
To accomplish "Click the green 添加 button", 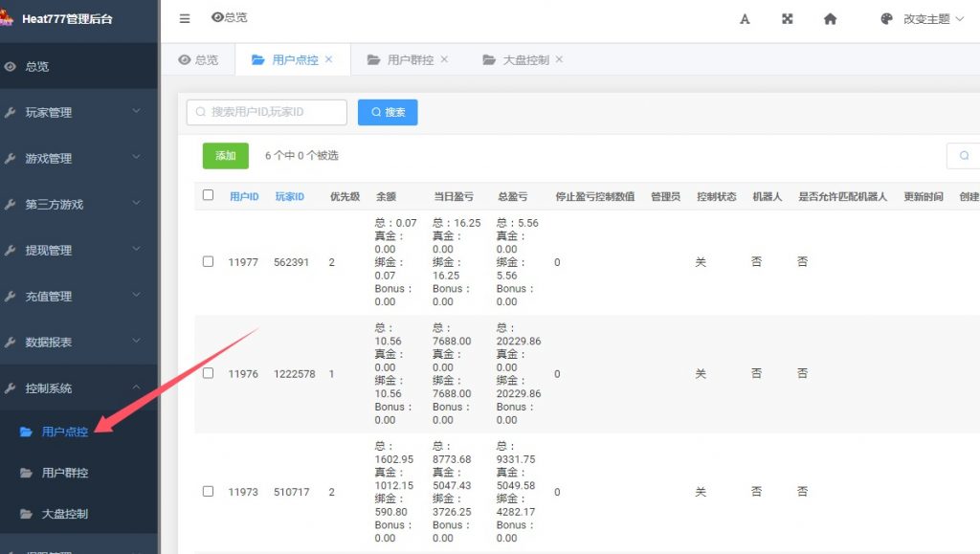I will pyautogui.click(x=225, y=155).
